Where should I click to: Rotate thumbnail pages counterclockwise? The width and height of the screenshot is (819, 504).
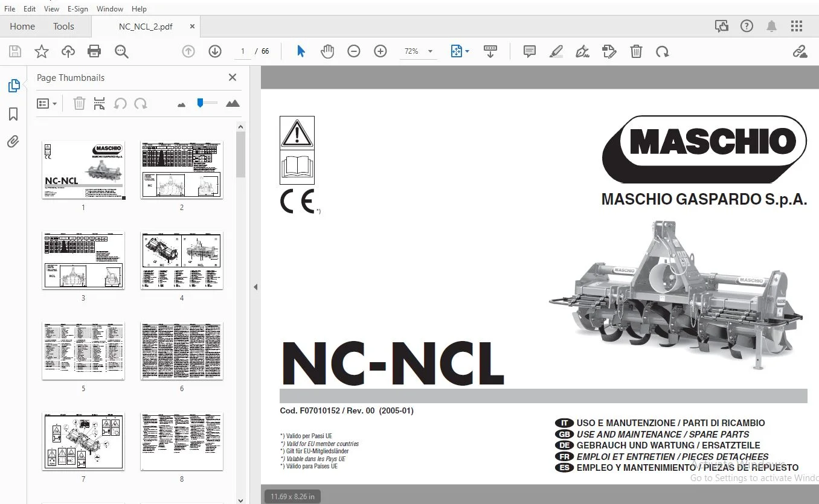click(120, 104)
